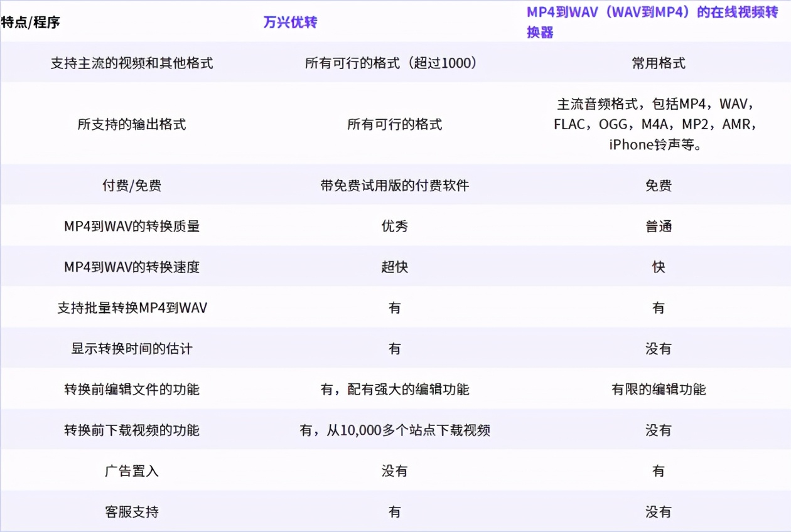The height and width of the screenshot is (532, 791).
Task: Select the '所支持的输出格式' row label
Action: 132,124
